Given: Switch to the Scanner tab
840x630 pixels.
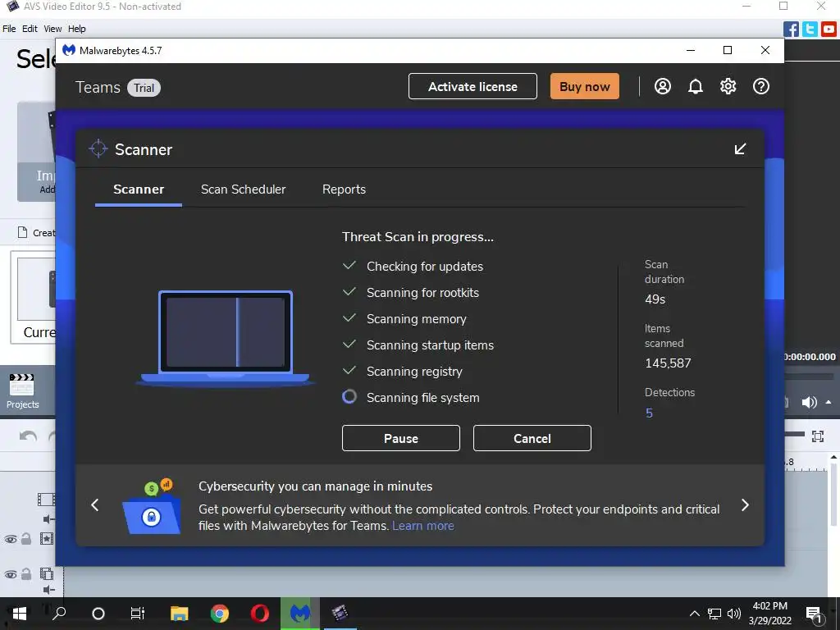Looking at the screenshot, I should [x=138, y=189].
